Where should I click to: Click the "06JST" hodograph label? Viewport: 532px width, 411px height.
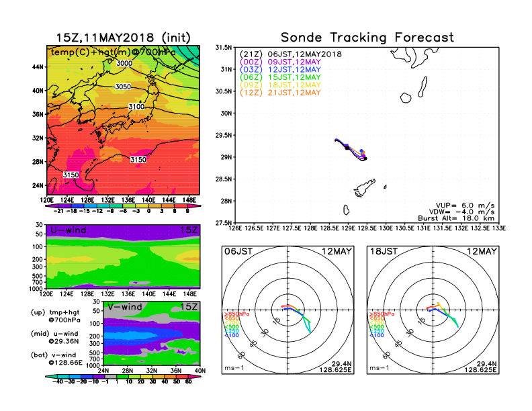(x=238, y=252)
